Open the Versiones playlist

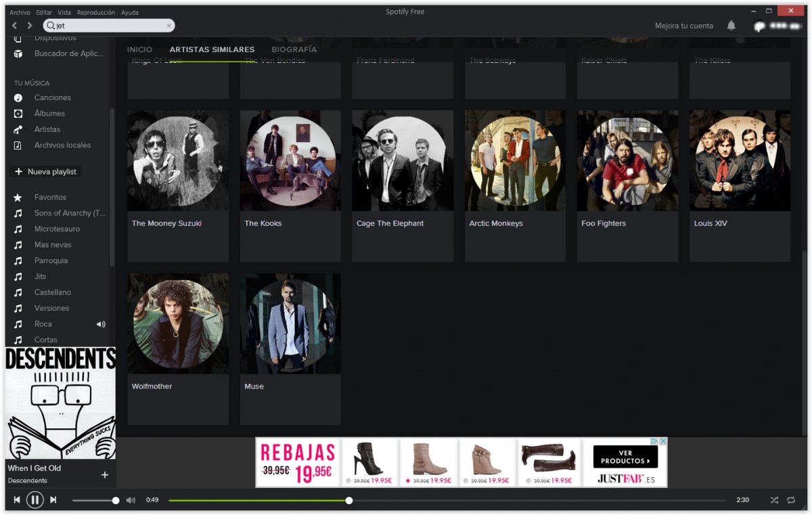tap(51, 308)
